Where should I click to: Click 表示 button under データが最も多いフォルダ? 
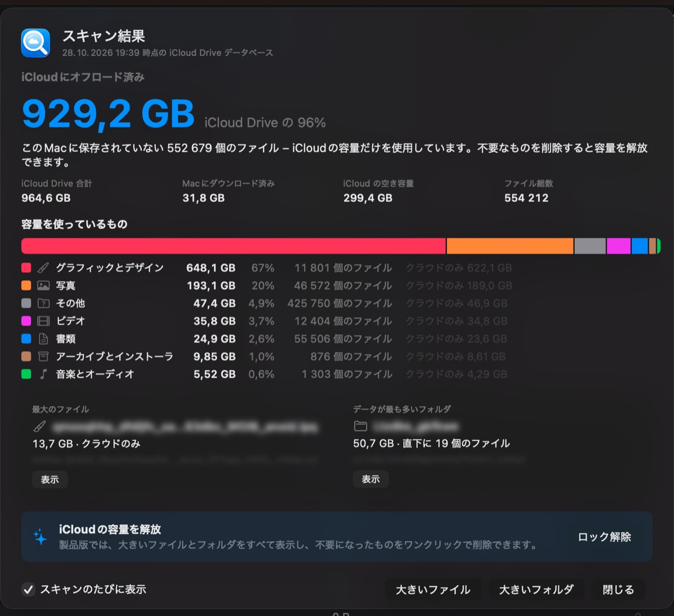(x=371, y=479)
